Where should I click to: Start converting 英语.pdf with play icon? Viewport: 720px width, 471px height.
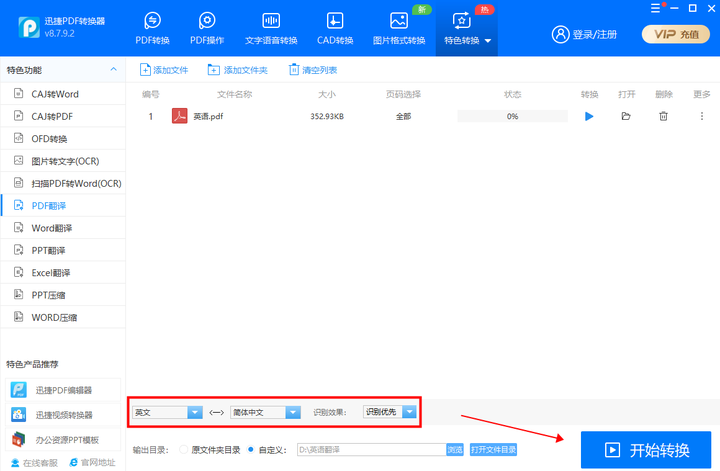[x=589, y=117]
